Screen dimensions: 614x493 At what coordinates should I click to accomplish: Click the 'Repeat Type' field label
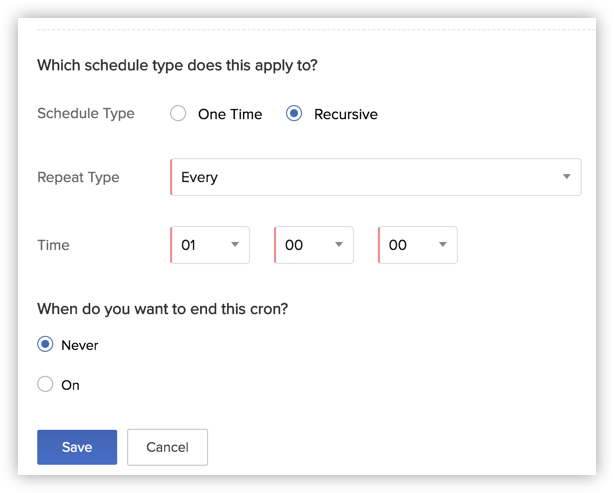coord(78,177)
